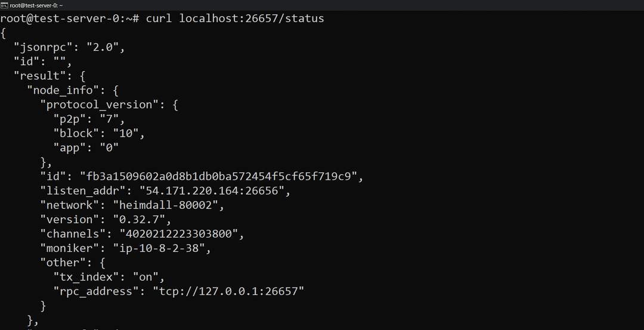Click the "jsonrpc" key in output

pyautogui.click(x=47, y=47)
